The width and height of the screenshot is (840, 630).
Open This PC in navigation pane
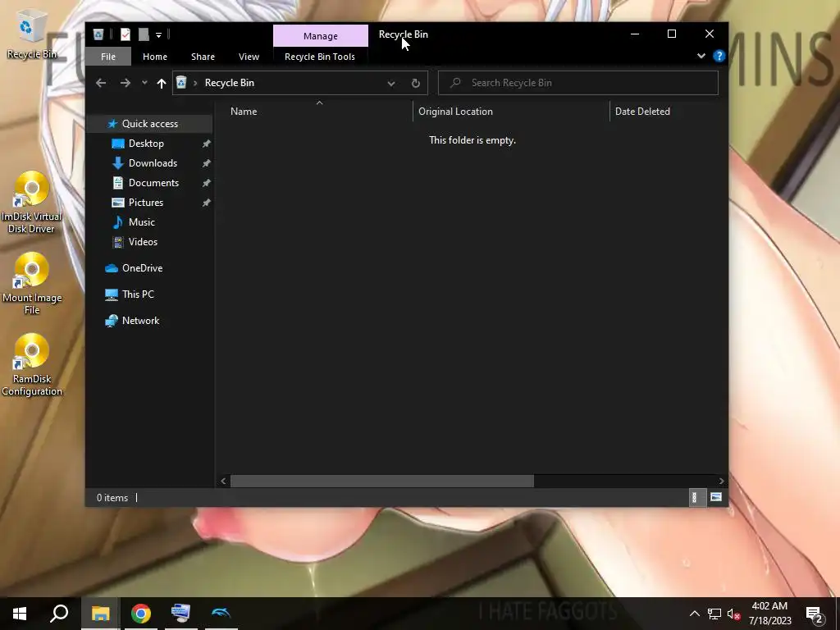[138, 294]
